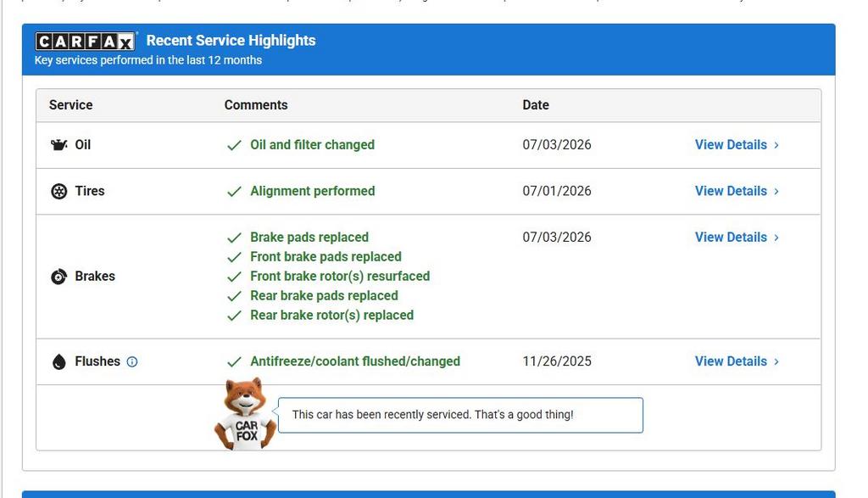
Task: Click the oil can icon
Action: (58, 145)
